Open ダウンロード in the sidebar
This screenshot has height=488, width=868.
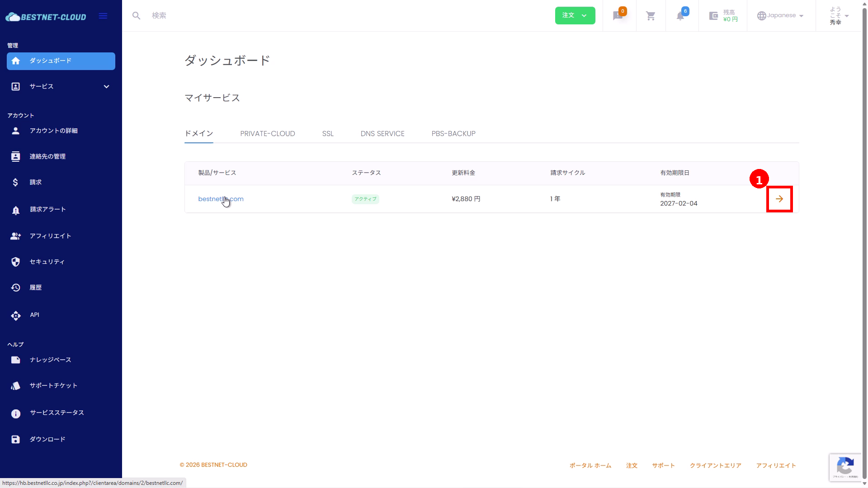(x=47, y=439)
